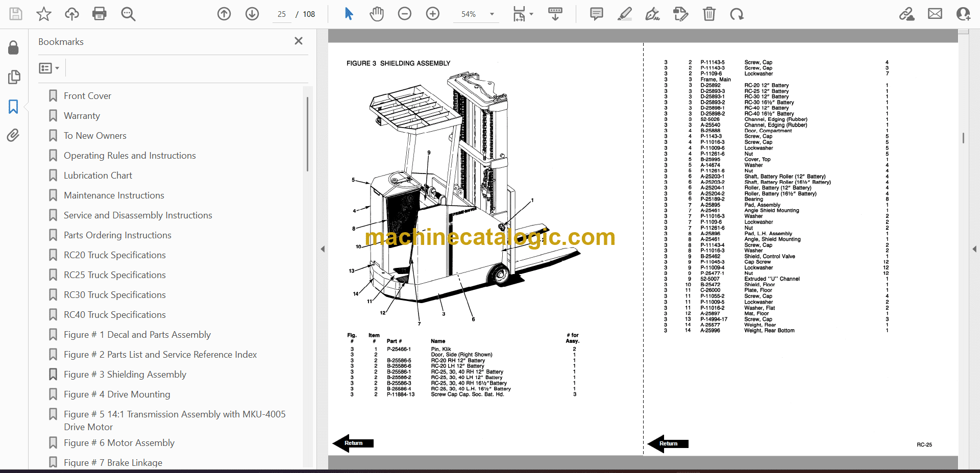Image resolution: width=980 pixels, height=473 pixels.
Task: Jump to Parts Ordering Instructions
Action: pos(117,235)
